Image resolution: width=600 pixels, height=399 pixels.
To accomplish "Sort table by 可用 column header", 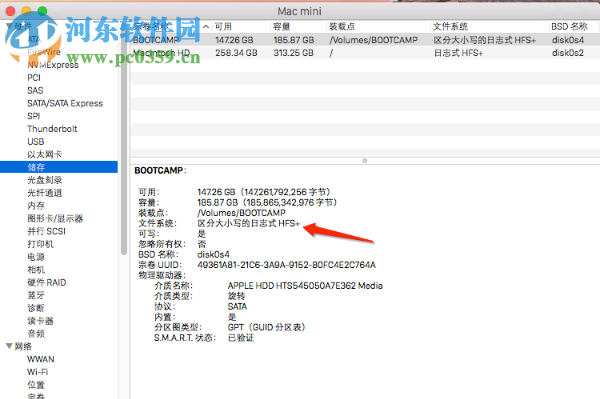I will point(241,26).
